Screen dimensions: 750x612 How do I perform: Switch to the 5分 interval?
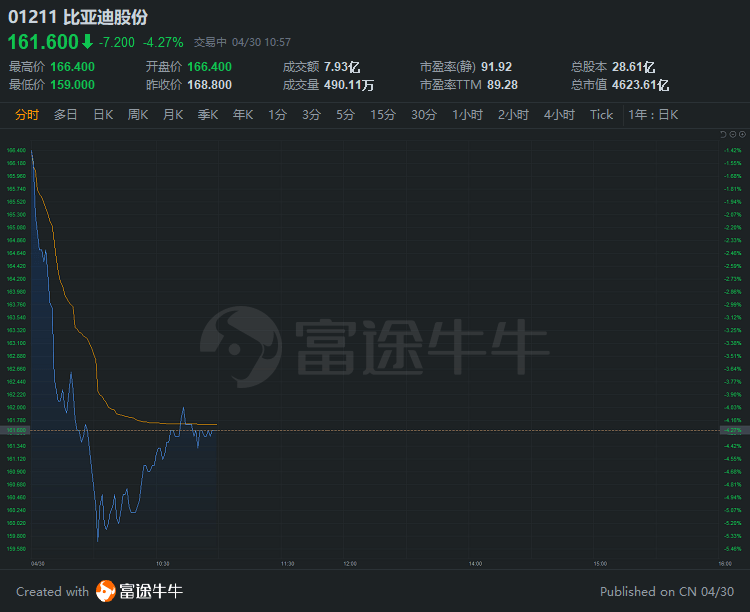point(345,115)
